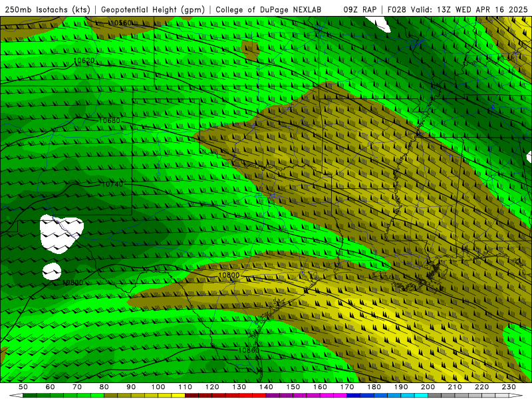Click the 130 value on the color scale
The height and width of the screenshot is (399, 532).
tap(239, 387)
